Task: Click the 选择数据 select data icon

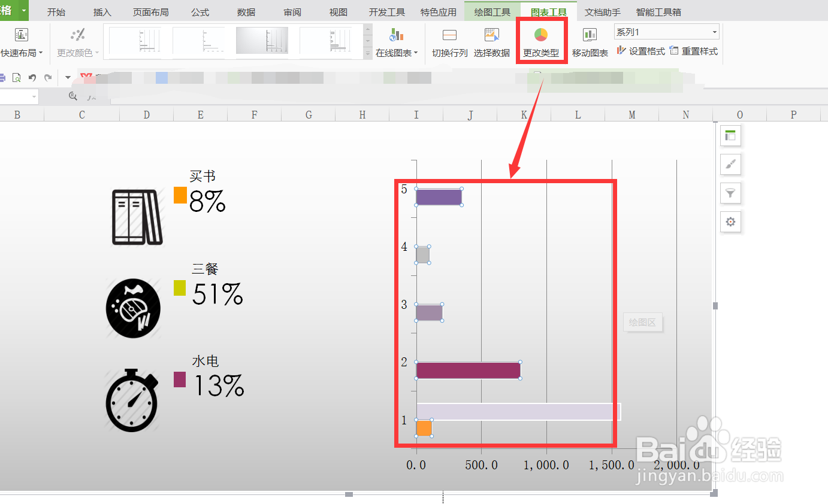Action: 492,35
